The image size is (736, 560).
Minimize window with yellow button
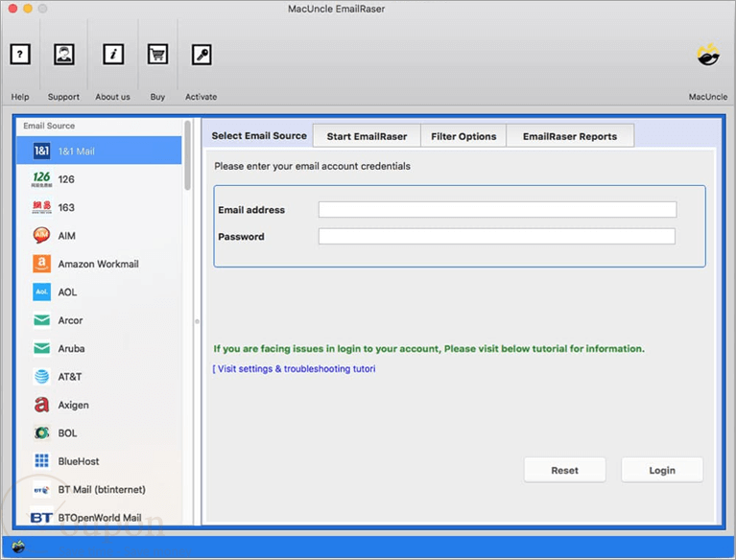point(28,9)
